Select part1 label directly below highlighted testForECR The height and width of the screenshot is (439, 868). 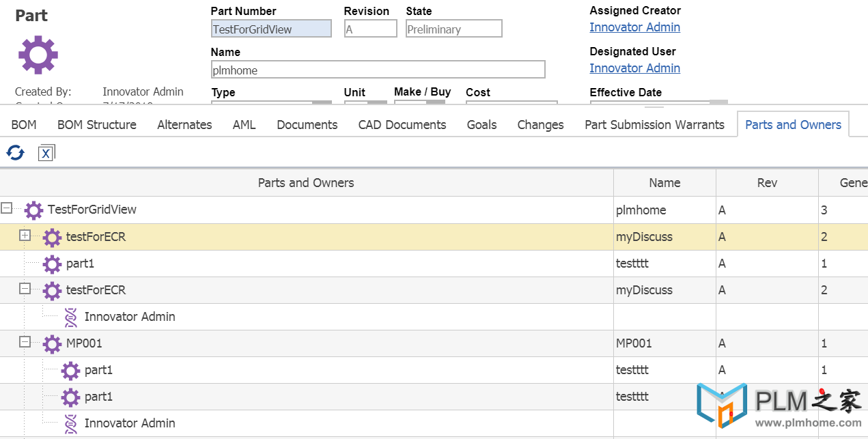click(x=80, y=264)
